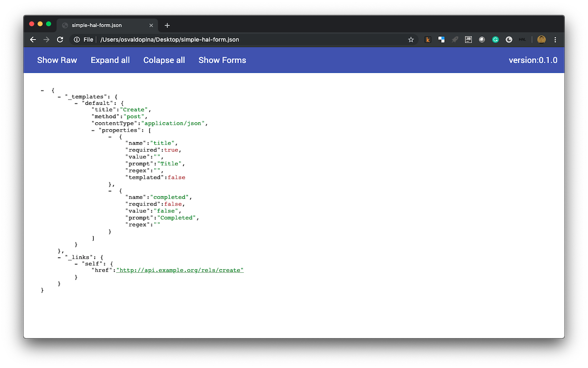Reload the page
588x368 pixels.
tap(60, 40)
